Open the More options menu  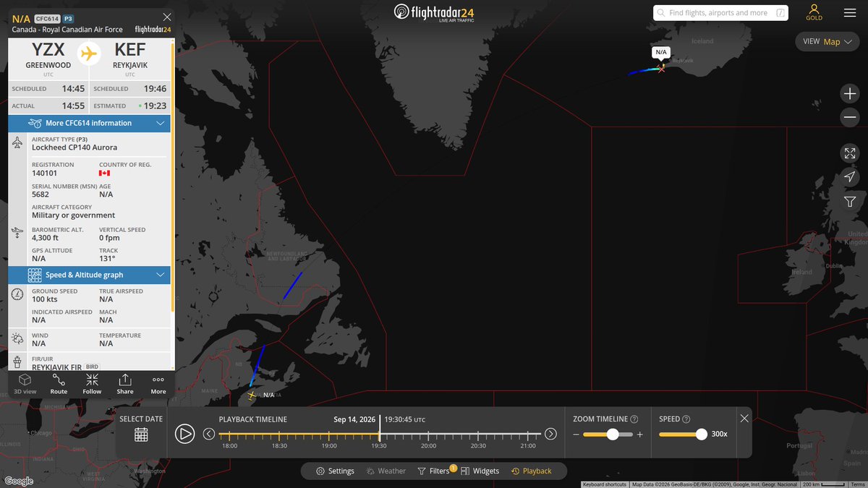click(x=158, y=383)
